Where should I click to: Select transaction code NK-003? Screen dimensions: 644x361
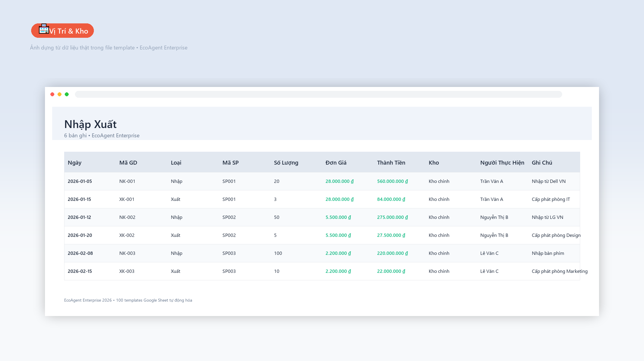[x=127, y=253]
